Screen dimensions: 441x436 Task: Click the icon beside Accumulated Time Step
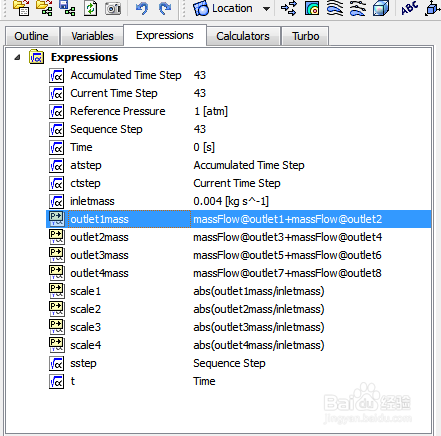(x=56, y=76)
